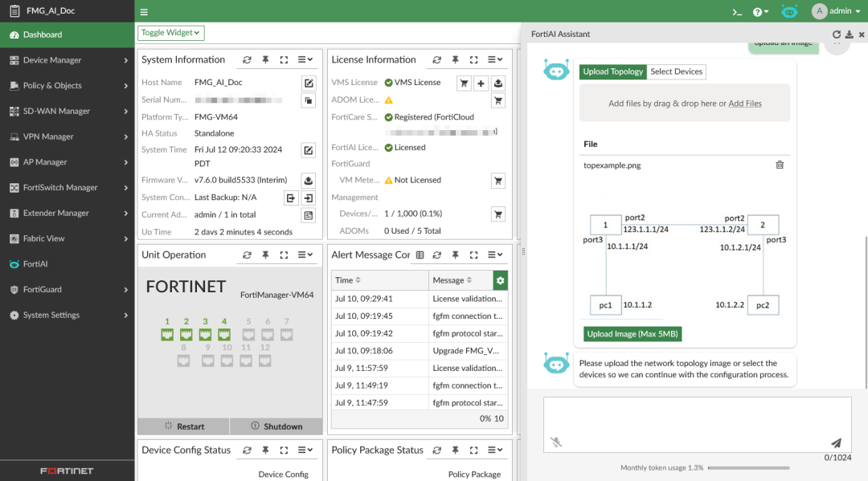This screenshot has height=481, width=868.
Task: Refresh the License Information widget
Action: point(436,59)
